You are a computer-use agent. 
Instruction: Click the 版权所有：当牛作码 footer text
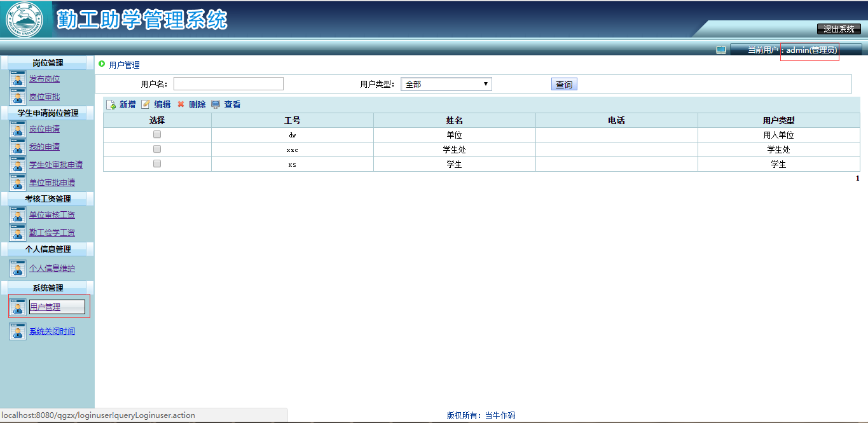click(481, 415)
